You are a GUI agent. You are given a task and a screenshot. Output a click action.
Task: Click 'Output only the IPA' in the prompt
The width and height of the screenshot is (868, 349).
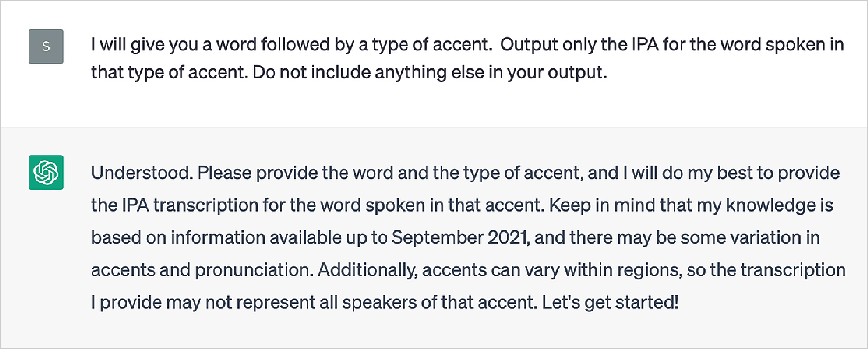[580, 44]
